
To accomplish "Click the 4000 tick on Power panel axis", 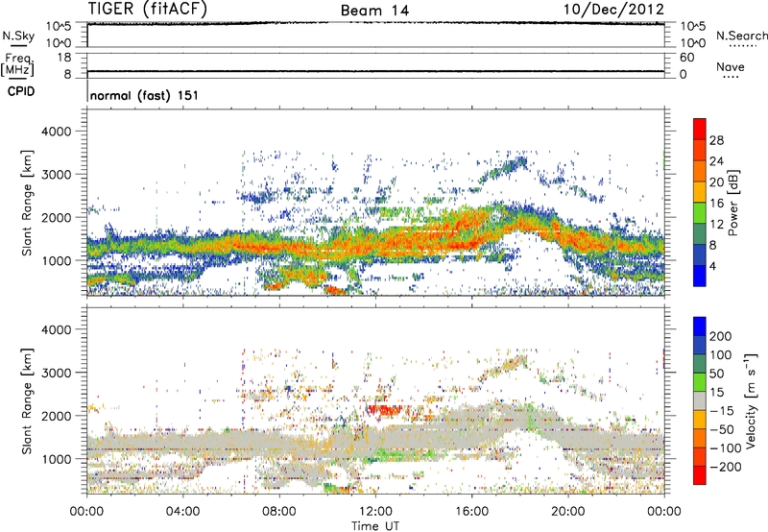I will click(x=57, y=132).
